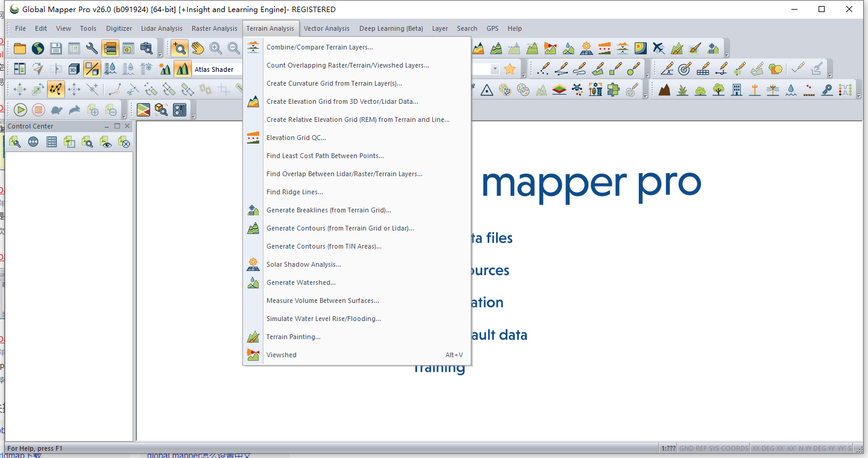Expand the dropdown arrow beside the star icon
The width and height of the screenshot is (868, 458).
pyautogui.click(x=495, y=69)
